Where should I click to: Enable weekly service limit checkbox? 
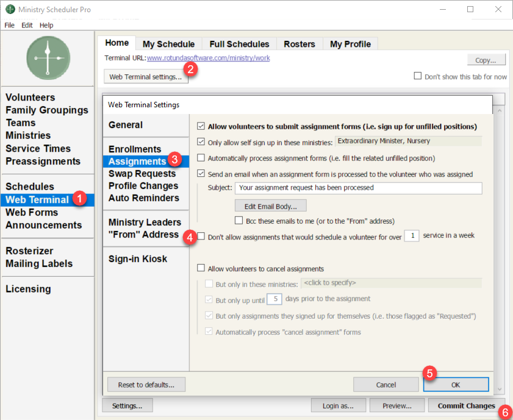tap(201, 235)
